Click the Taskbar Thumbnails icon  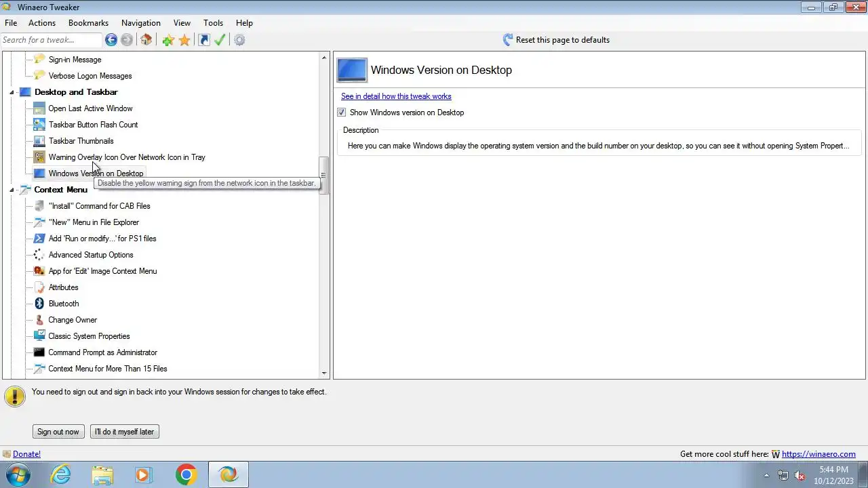pyautogui.click(x=39, y=141)
